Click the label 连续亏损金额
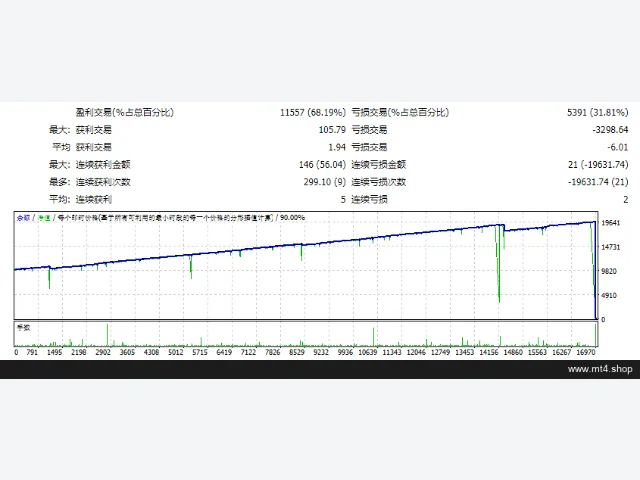 click(x=379, y=164)
